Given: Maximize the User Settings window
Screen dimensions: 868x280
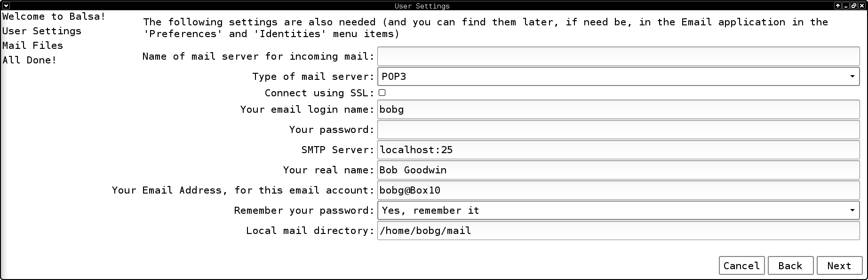Looking at the screenshot, I should pyautogui.click(x=854, y=6).
